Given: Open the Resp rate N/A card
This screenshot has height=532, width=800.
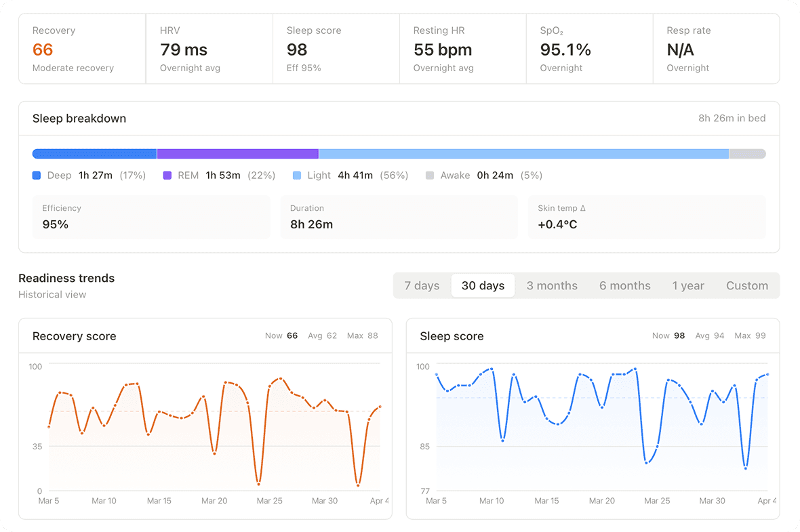Looking at the screenshot, I should coord(717,49).
